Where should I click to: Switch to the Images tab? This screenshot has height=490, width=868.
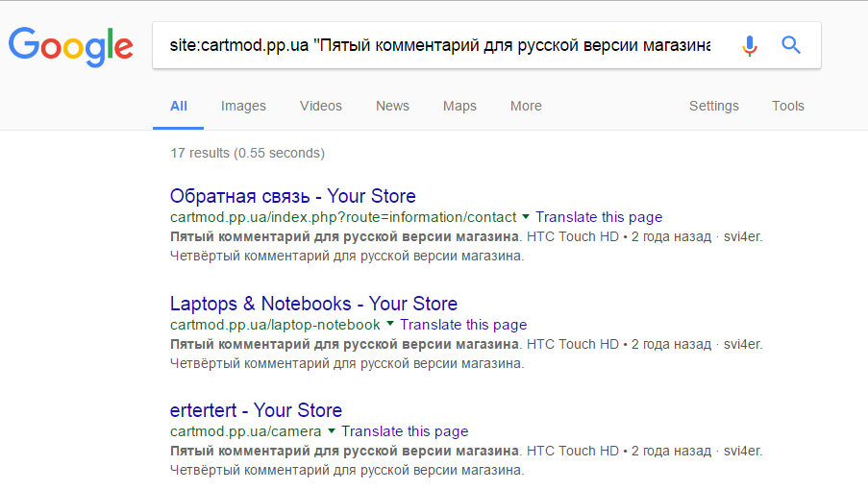(243, 106)
